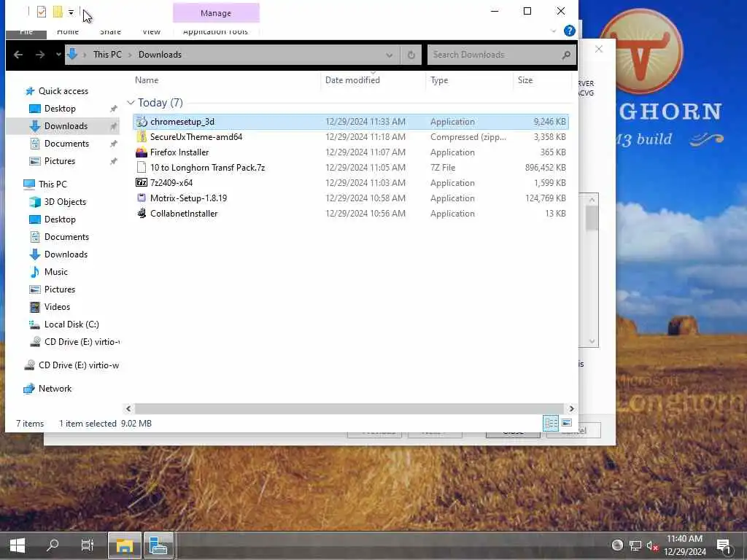Go back with the Back arrow
747x560 pixels.
18,55
